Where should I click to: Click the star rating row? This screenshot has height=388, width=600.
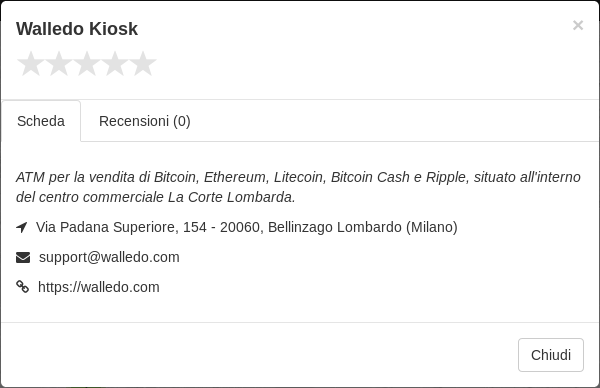pos(87,64)
